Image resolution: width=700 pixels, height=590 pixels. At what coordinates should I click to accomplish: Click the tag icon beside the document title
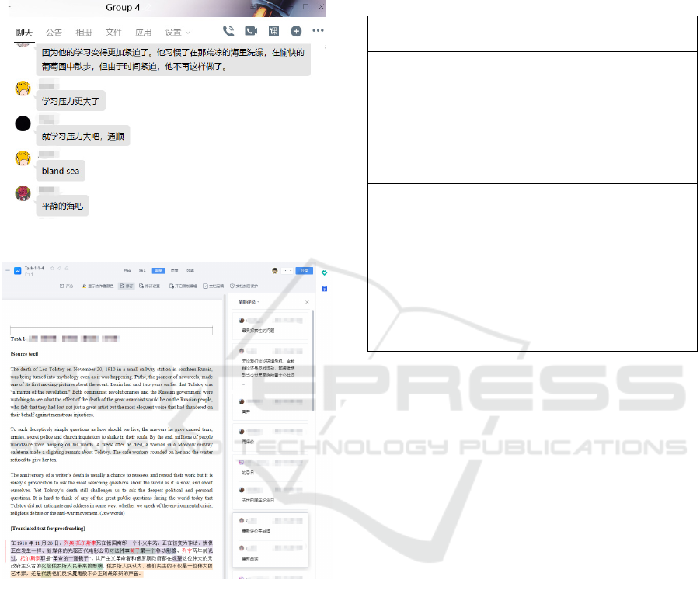pyautogui.click(x=59, y=268)
